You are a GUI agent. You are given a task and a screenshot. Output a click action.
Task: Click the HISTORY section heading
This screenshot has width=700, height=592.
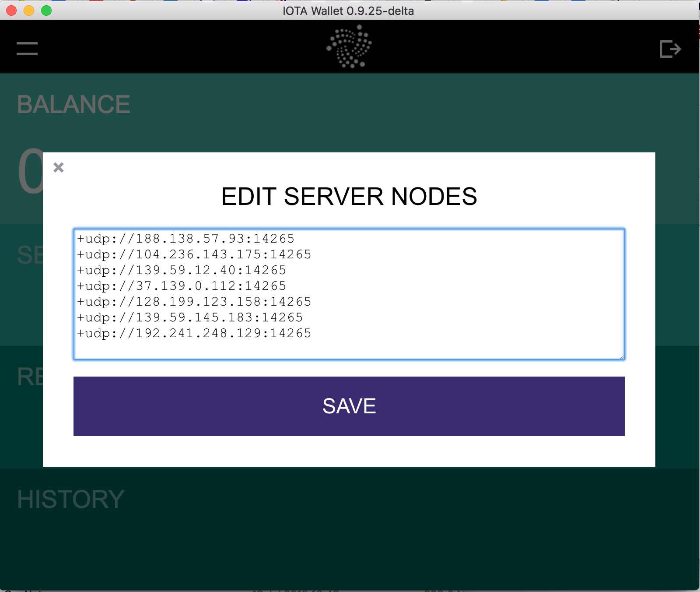pos(71,499)
